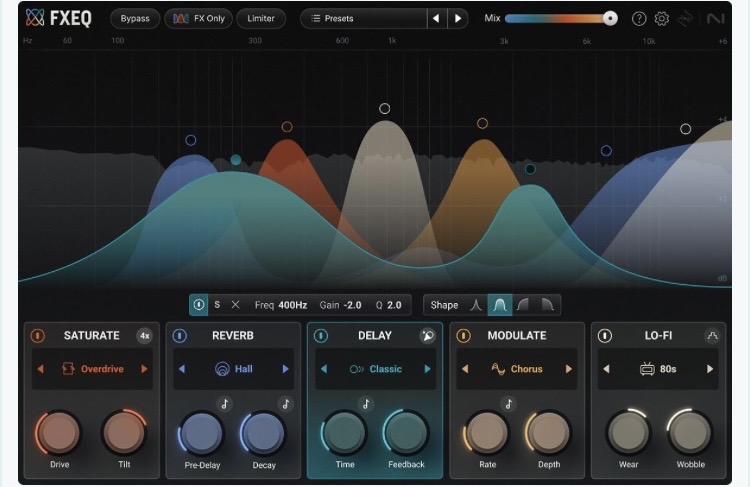Viewport: 750px width, 487px height.
Task: Click the Lo-Fi module corner icon
Action: coord(712,336)
